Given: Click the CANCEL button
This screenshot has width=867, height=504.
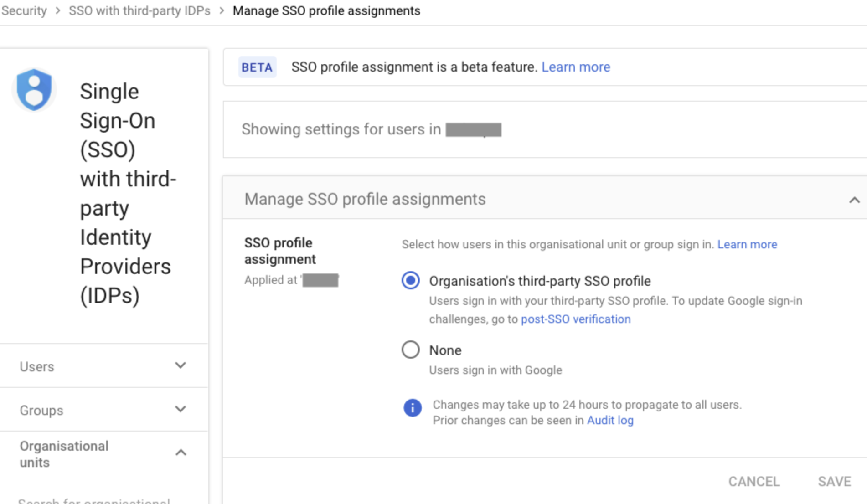Looking at the screenshot, I should [x=754, y=481].
